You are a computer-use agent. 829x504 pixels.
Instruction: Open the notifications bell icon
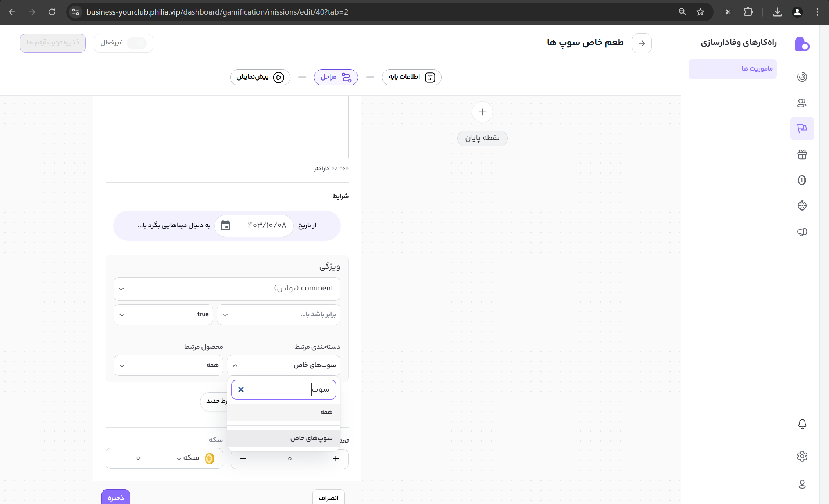[802, 424]
